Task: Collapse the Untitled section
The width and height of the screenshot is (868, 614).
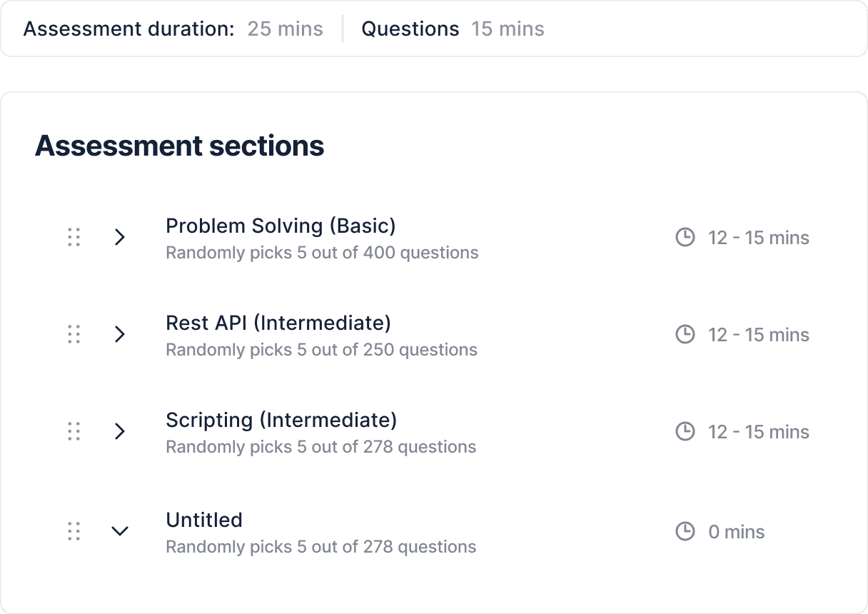Action: (x=120, y=531)
